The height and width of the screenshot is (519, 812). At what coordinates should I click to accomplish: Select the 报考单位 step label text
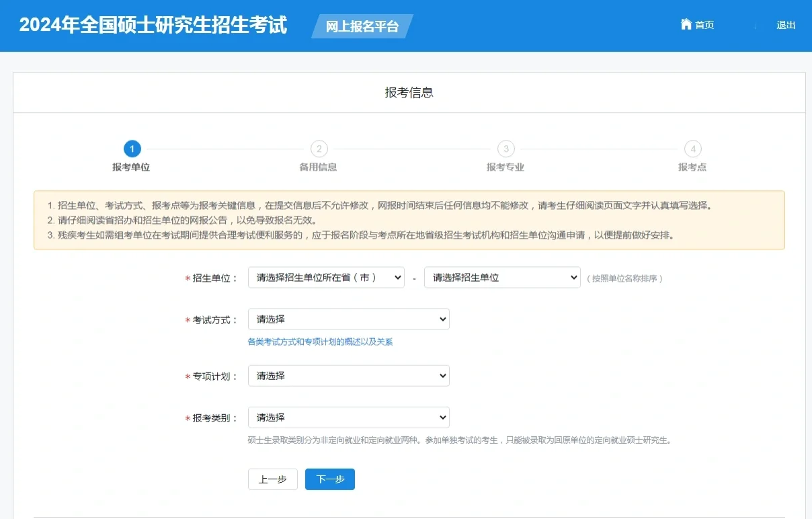132,167
